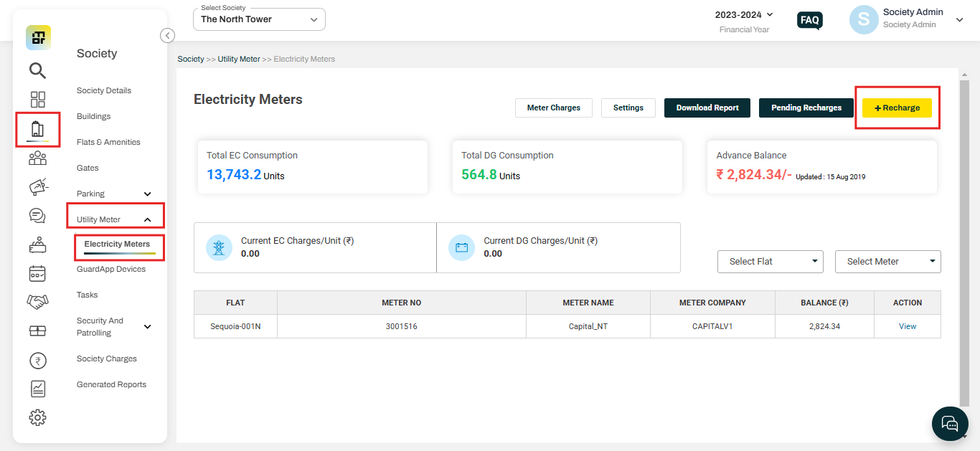The width and height of the screenshot is (980, 451).
Task: Click the BALANCE (₹) column header
Action: [824, 303]
